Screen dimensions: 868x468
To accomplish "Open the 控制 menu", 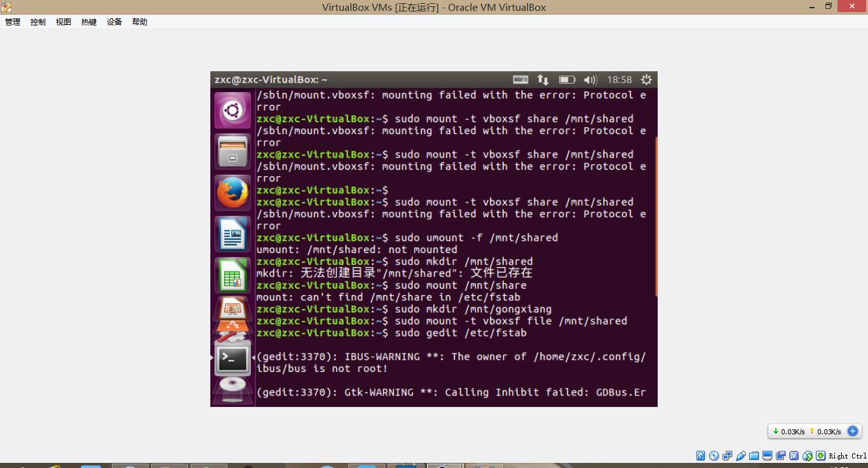I will [x=38, y=22].
